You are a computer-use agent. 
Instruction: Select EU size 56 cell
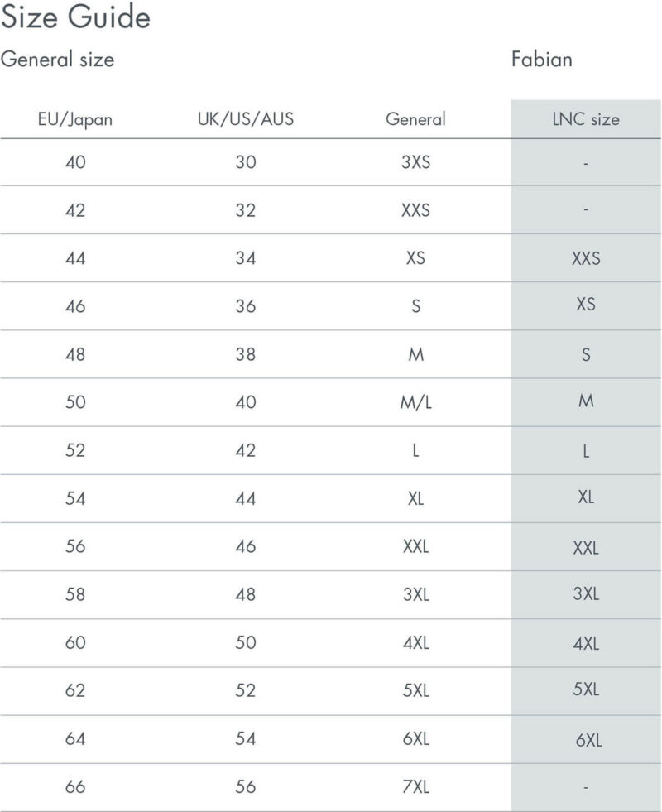tap(75, 546)
